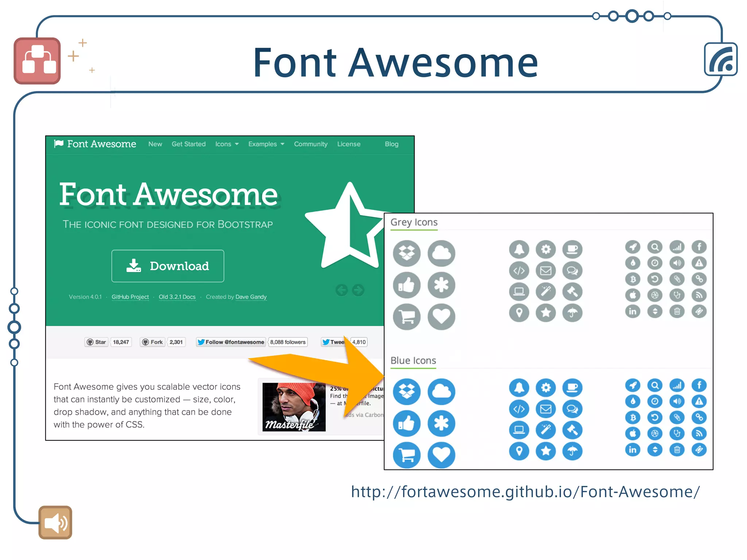Open the Examples dropdown in navbar
The width and height of the screenshot is (747, 560).
(x=266, y=144)
